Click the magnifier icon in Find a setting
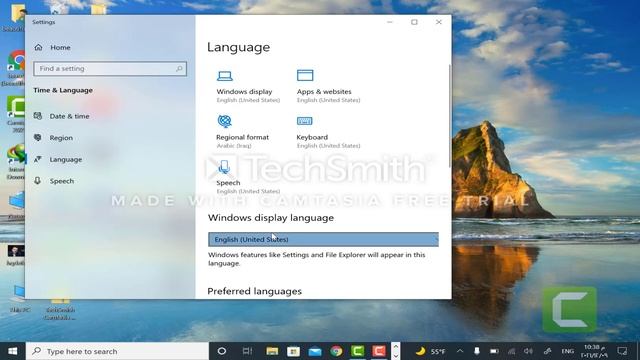Viewport: 640px width, 360px height. (179, 69)
